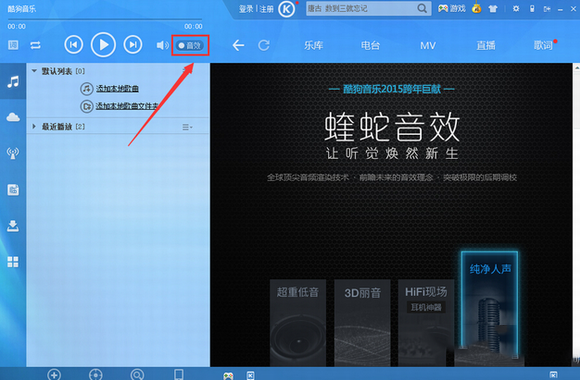
Task: Select the 纯净人声 sound effect card
Action: pos(489,305)
